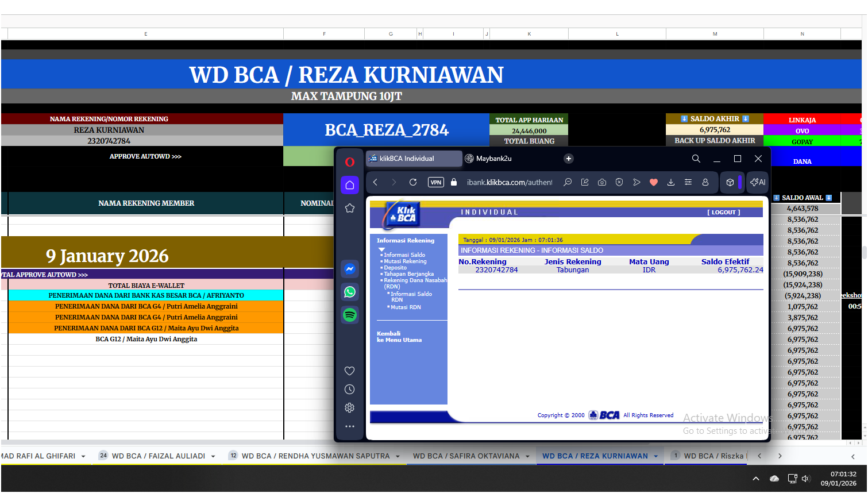Add page to bookmarks with heart icon
The width and height of the screenshot is (868, 493).
pyautogui.click(x=654, y=182)
